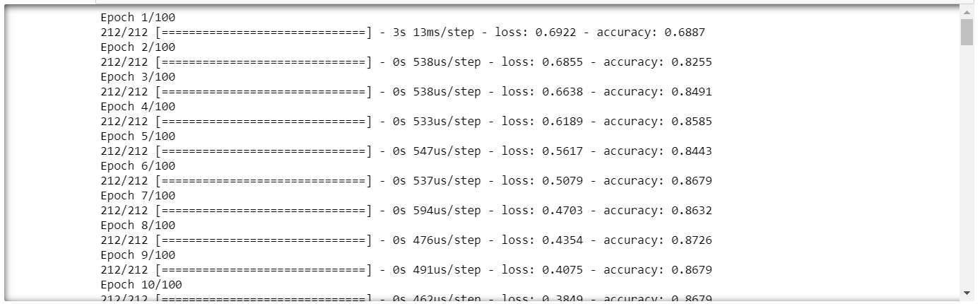Screen dimensions: 980x304
Task: Click the 'Epoch 10/100' text
Action: pyautogui.click(x=141, y=284)
